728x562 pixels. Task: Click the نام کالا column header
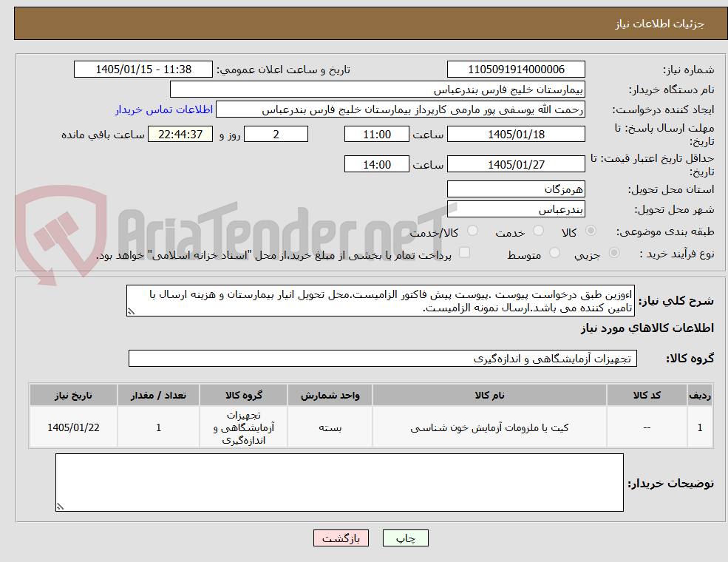[x=489, y=396]
